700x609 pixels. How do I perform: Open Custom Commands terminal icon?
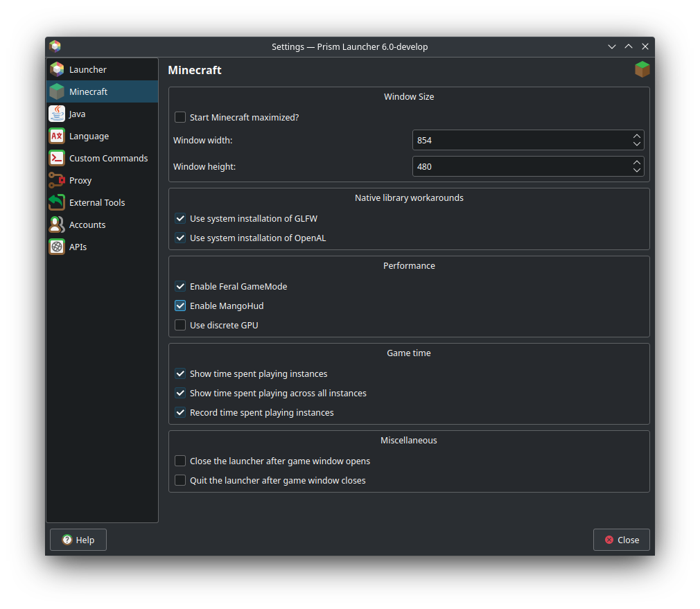57,158
